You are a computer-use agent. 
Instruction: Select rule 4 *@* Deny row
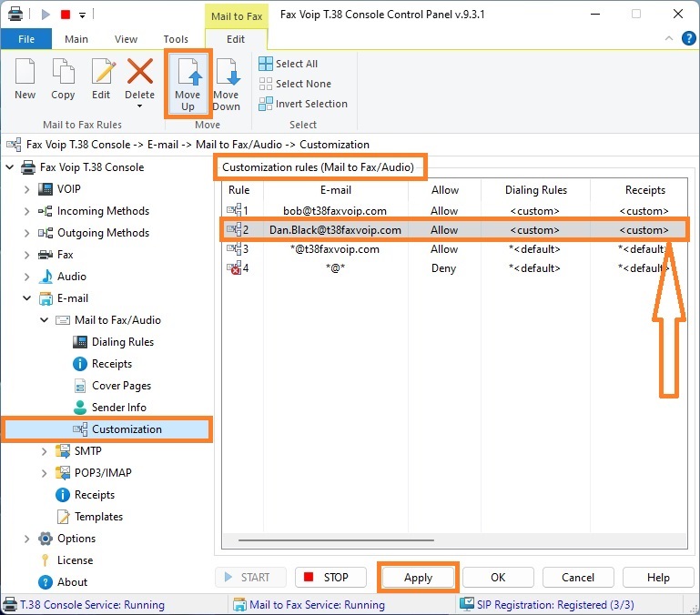[454, 268]
